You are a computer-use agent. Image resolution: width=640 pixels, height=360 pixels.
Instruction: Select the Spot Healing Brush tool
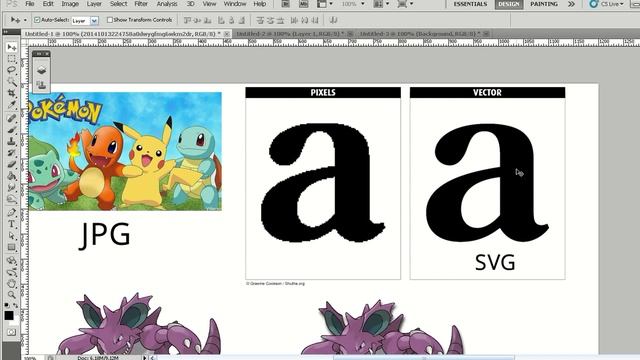[x=11, y=118]
